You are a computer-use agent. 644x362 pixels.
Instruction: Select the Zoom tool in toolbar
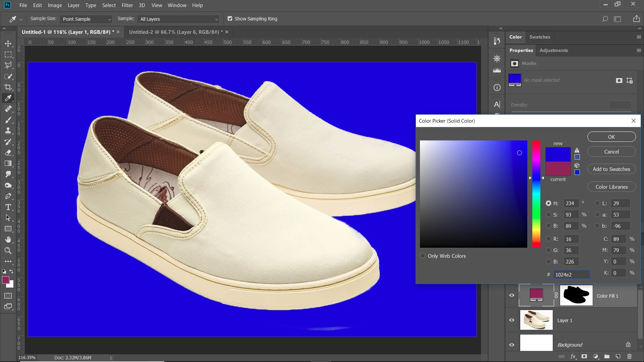(8, 251)
